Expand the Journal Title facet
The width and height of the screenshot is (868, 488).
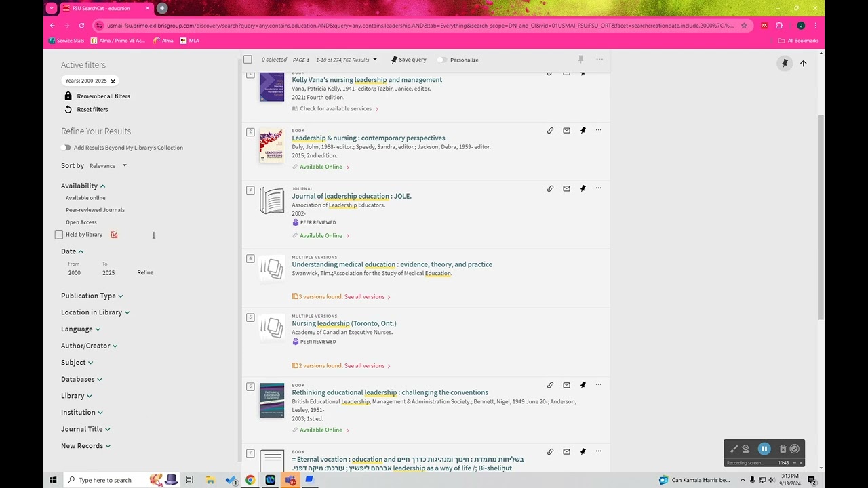tap(85, 429)
